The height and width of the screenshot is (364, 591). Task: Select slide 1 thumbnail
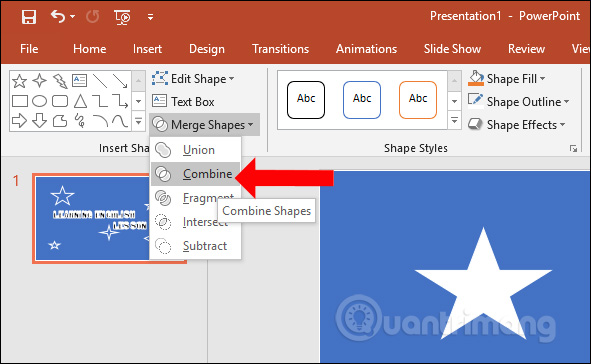pyautogui.click(x=93, y=219)
